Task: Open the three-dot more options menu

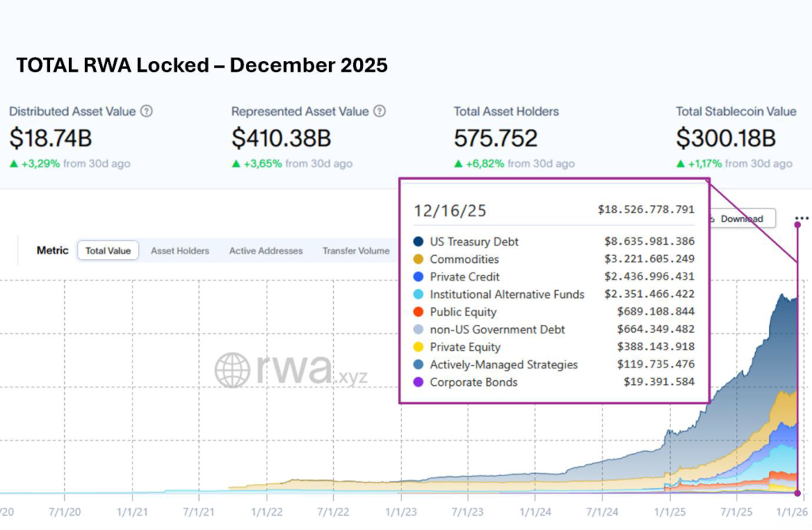Action: click(802, 219)
